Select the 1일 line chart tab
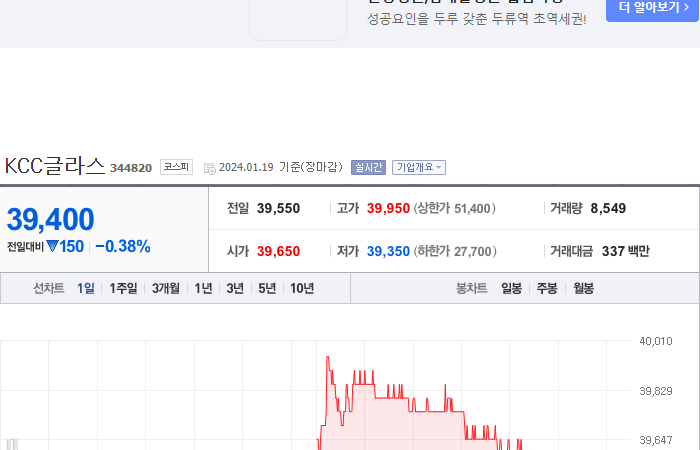The image size is (700, 450). (x=85, y=288)
